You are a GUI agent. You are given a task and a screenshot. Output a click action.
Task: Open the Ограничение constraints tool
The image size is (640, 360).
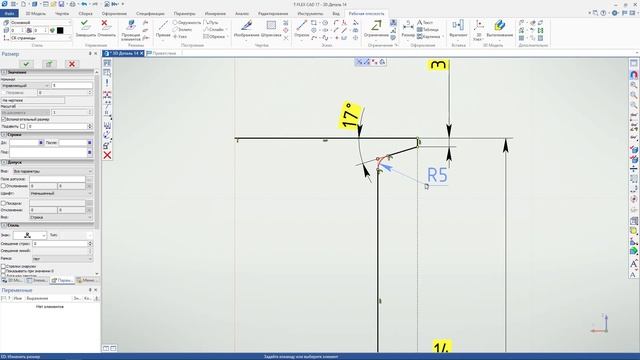coord(376,29)
